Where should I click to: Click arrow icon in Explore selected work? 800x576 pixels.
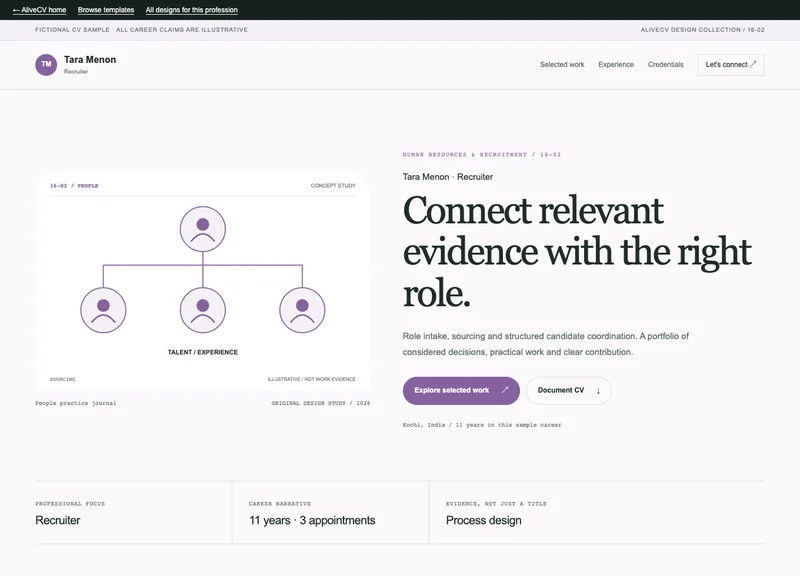[505, 390]
